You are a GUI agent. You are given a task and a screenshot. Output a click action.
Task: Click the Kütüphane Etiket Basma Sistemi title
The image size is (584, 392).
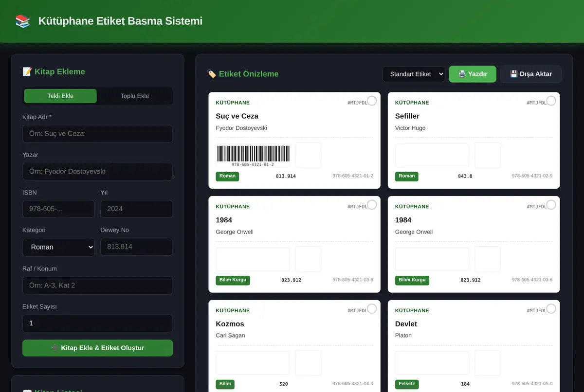[120, 21]
